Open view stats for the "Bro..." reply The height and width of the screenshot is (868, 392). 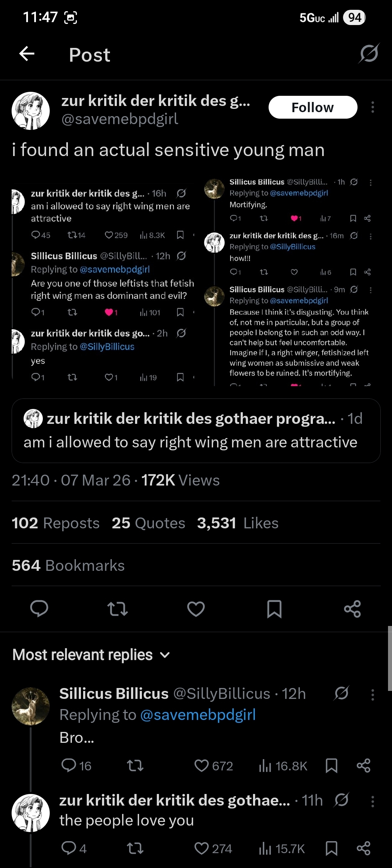[283, 766]
